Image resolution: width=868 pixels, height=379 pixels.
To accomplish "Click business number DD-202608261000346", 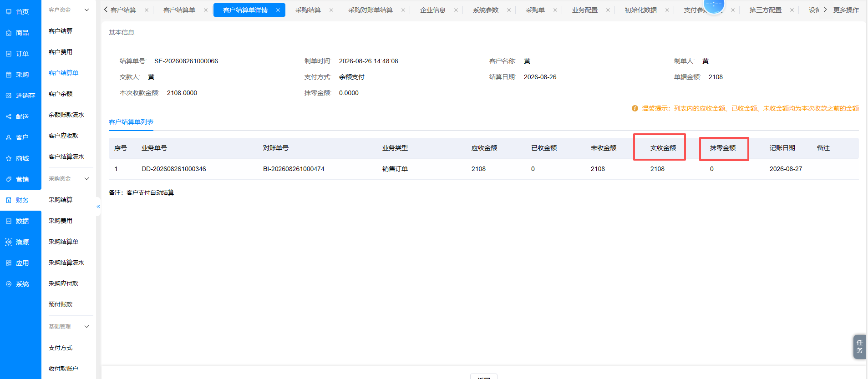I will [x=174, y=169].
